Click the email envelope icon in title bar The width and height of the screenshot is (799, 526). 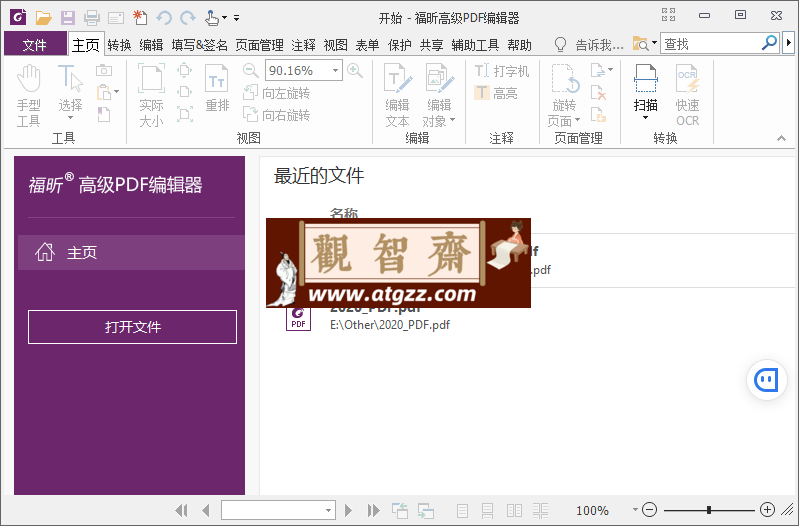tap(116, 18)
